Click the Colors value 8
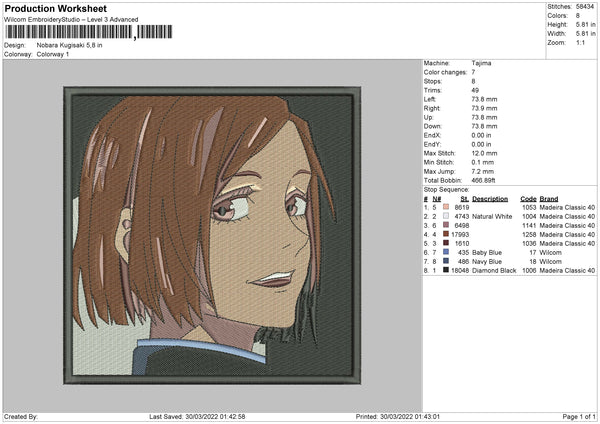Screen dimensions: 600x424 click(x=578, y=16)
